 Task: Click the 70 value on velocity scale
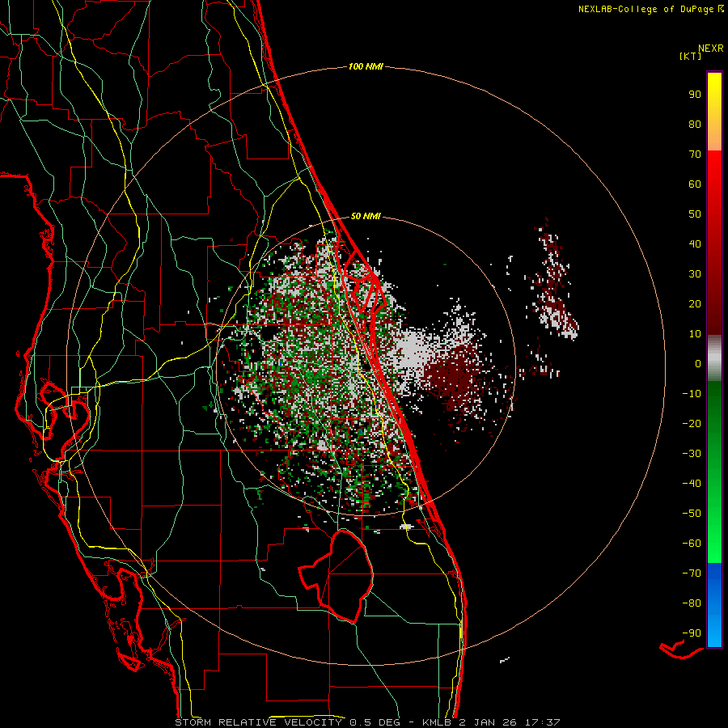tap(695, 154)
